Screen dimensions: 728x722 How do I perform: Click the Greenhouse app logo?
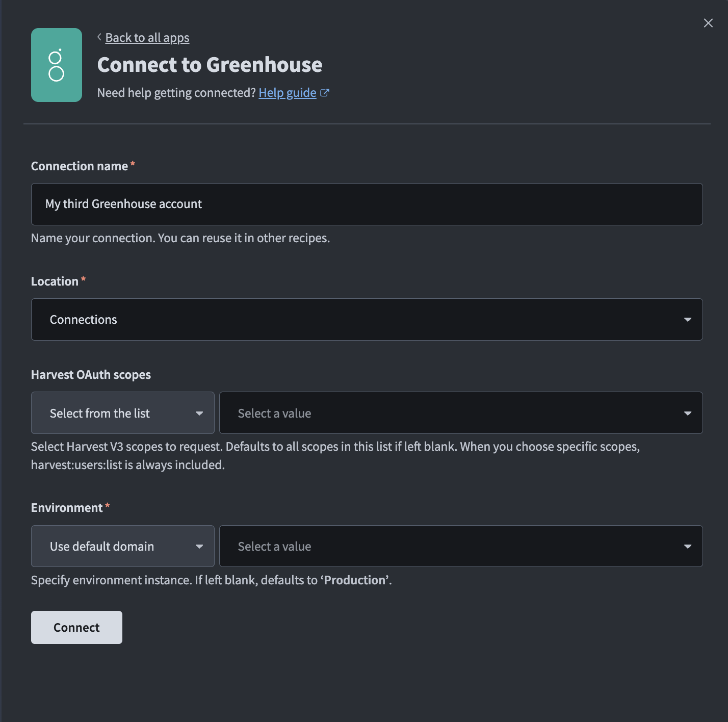tap(57, 65)
